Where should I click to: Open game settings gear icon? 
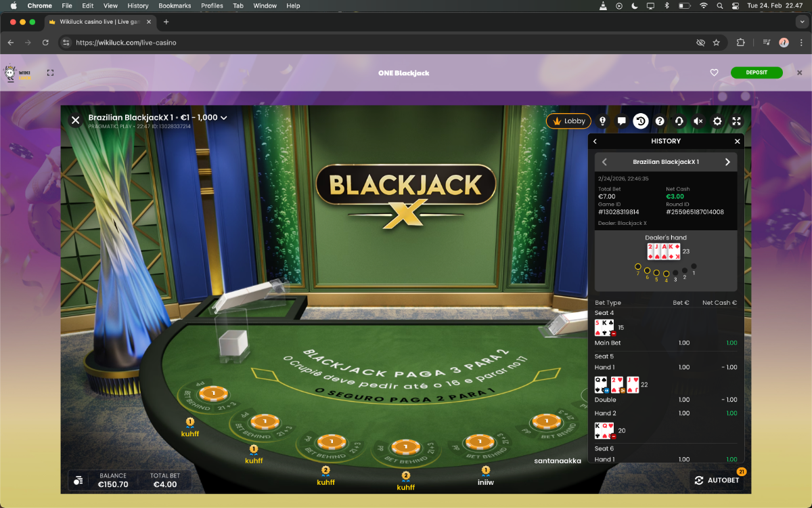(x=717, y=121)
